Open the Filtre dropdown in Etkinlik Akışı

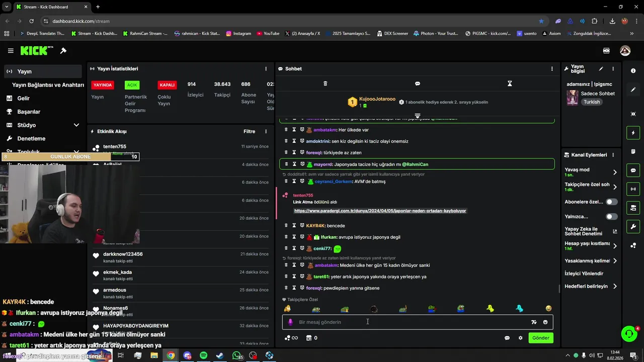click(x=249, y=131)
